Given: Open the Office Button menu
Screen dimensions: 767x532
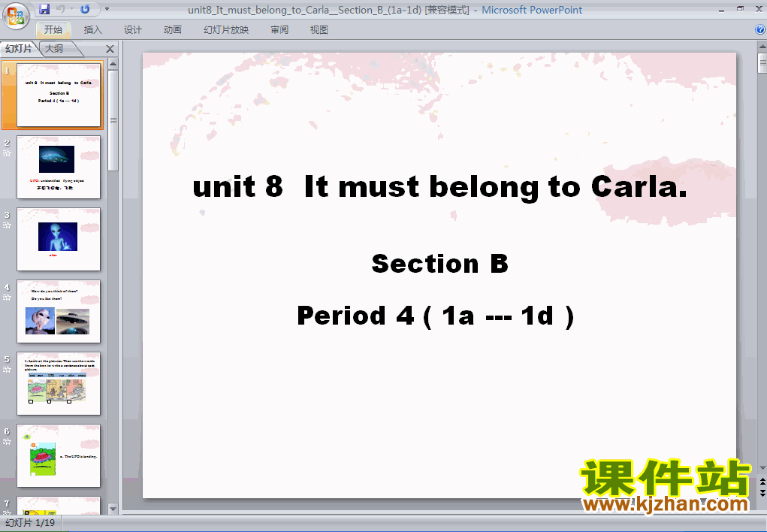Looking at the screenshot, I should pos(16,16).
